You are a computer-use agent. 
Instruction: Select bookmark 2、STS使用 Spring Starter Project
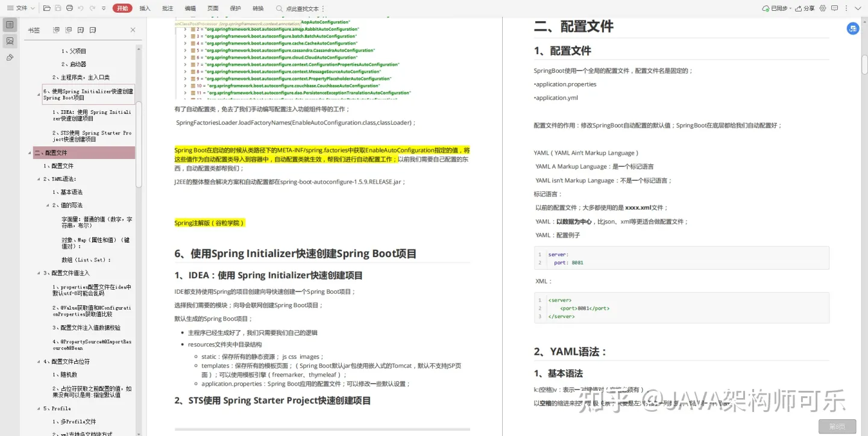(x=92, y=136)
